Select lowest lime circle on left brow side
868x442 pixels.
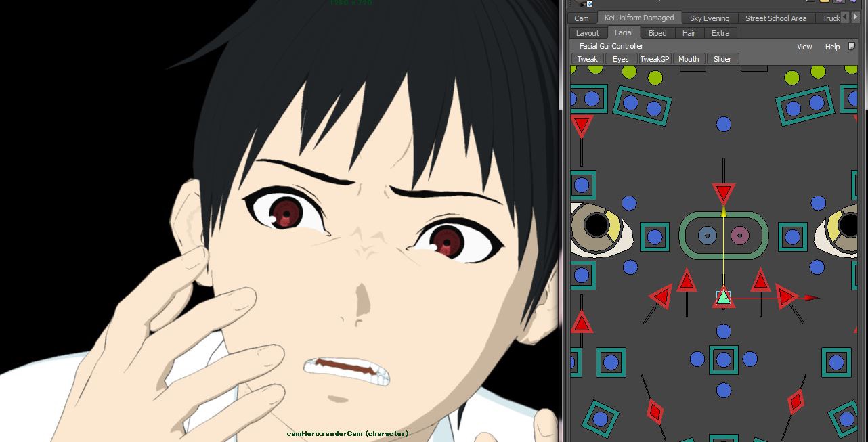(655, 79)
